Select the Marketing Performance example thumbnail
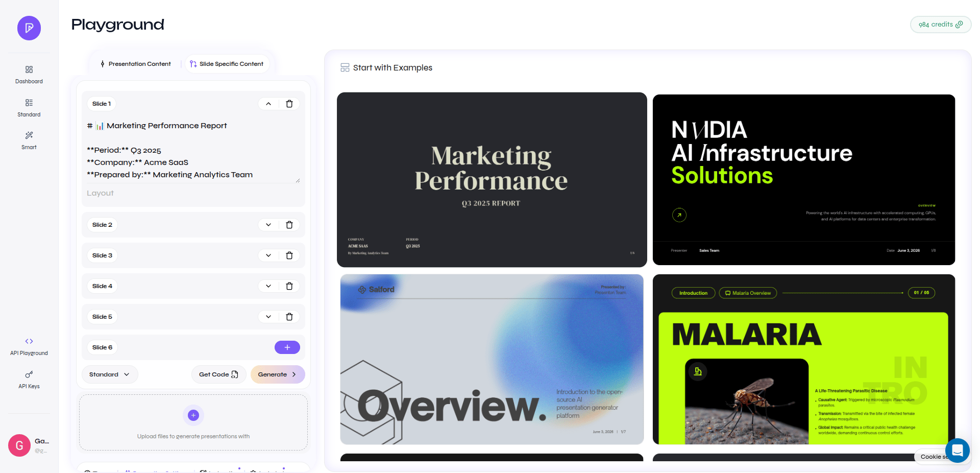The image size is (980, 473). coord(492,180)
